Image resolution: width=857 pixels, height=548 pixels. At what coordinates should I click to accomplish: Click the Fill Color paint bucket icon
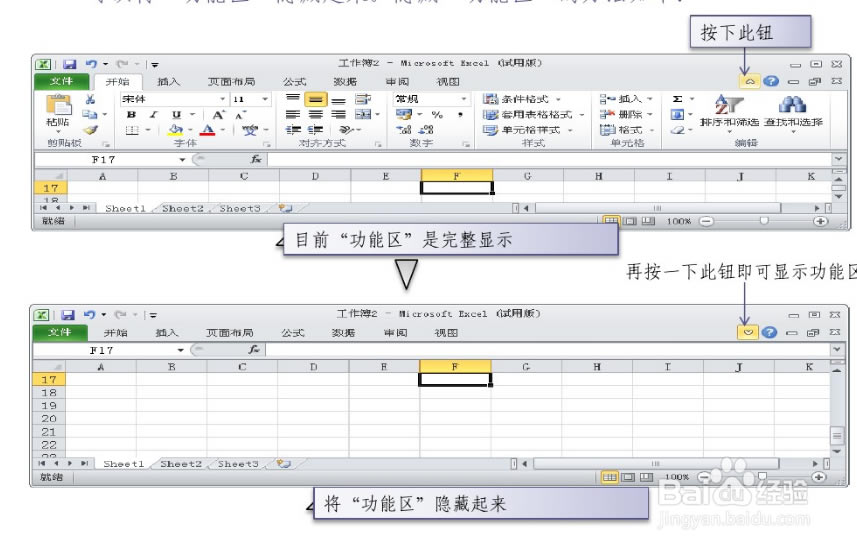tap(175, 129)
